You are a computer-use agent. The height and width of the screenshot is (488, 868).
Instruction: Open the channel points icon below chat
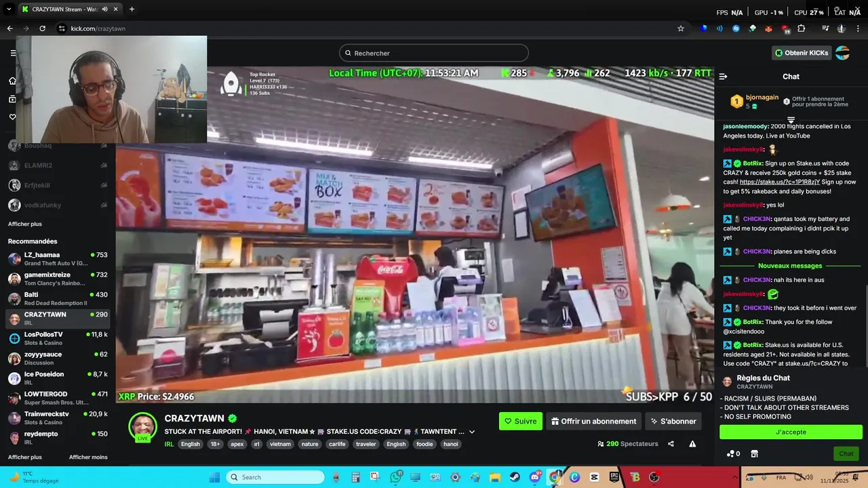733,453
